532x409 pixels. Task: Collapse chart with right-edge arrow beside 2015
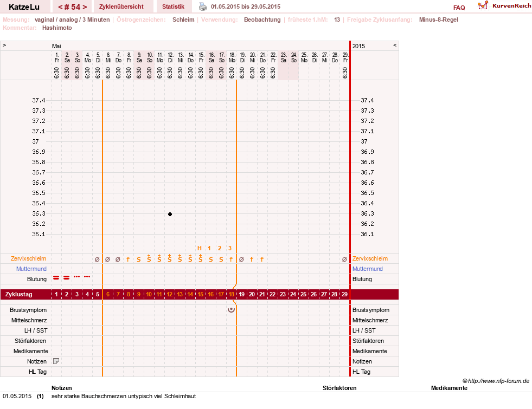coord(395,46)
